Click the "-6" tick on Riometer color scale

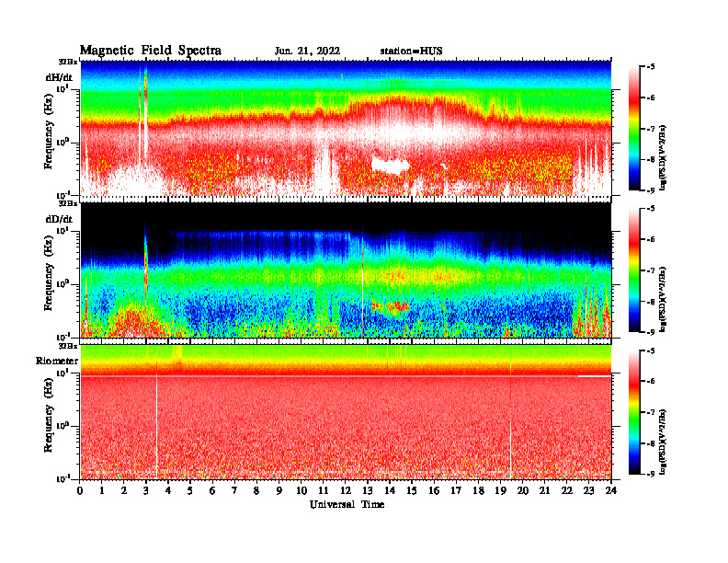pos(651,382)
